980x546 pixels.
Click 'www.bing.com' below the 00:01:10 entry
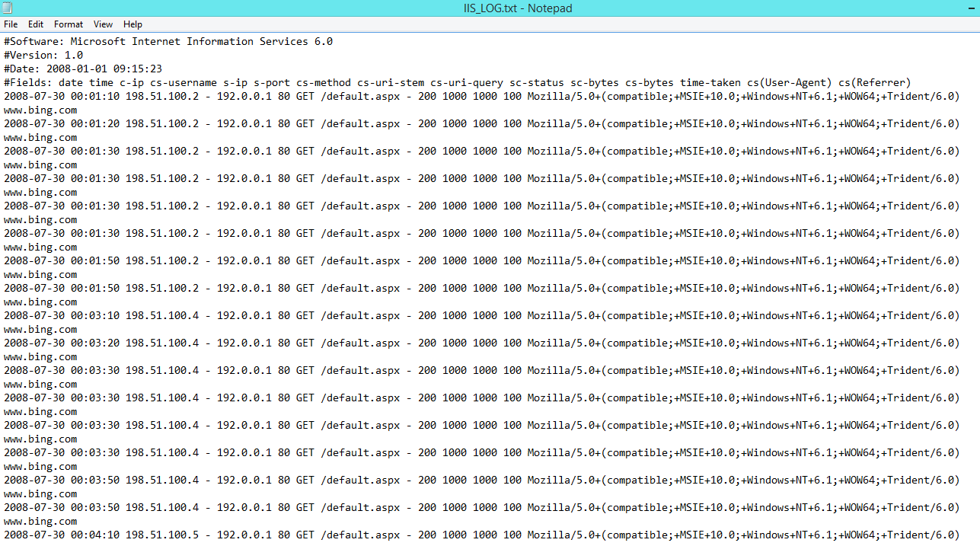[40, 110]
